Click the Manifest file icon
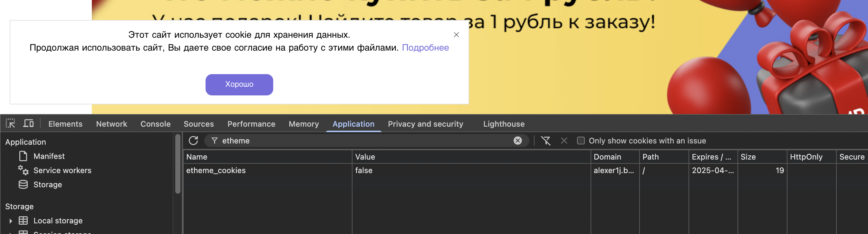This screenshot has height=234, width=868. point(23,156)
